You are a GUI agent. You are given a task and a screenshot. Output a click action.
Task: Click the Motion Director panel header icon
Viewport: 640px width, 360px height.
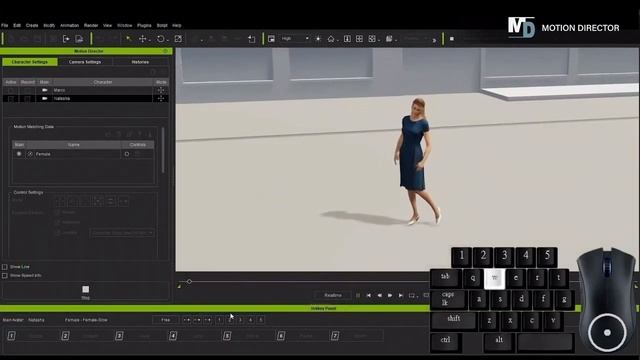(165, 51)
